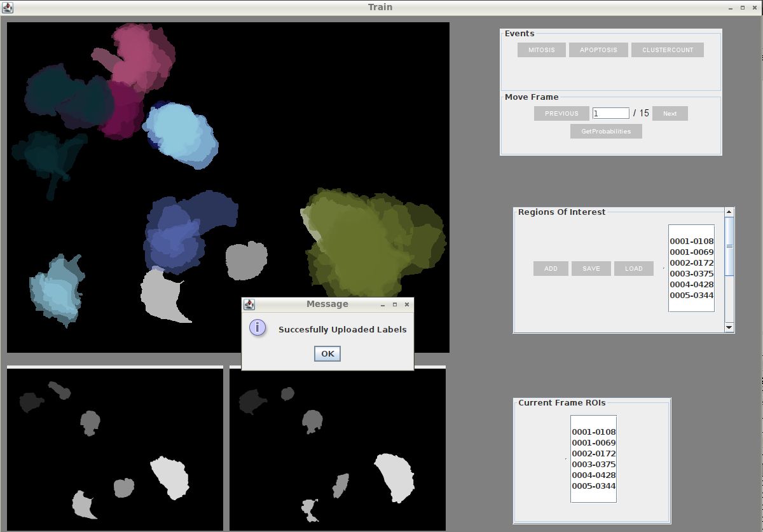Screen dimensions: 763x532
Task: Click SAVE in Regions Of Interest
Action: tap(591, 269)
